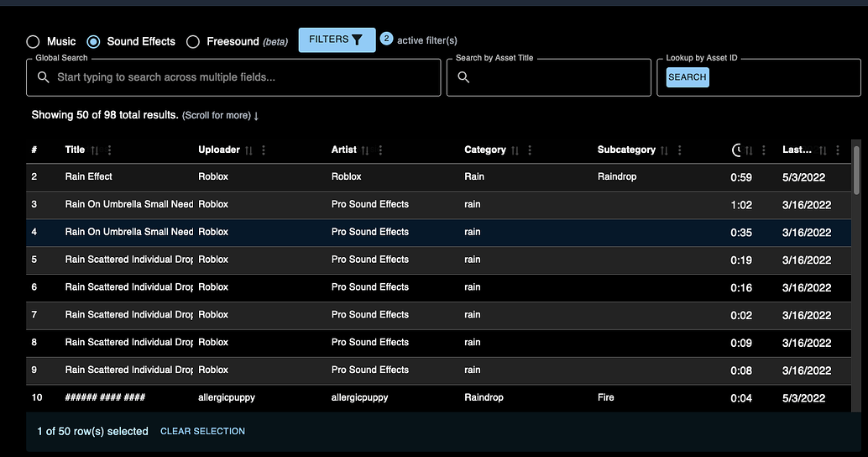Click Fire subcategory in row 10

[x=605, y=397]
